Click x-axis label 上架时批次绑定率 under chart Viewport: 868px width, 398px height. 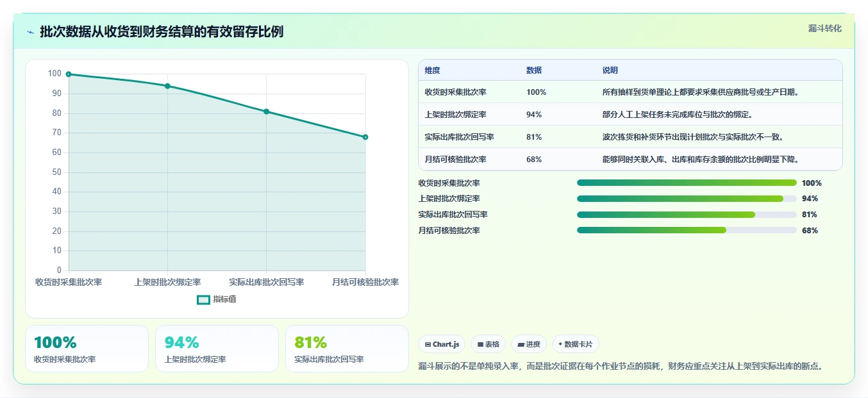click(x=167, y=282)
